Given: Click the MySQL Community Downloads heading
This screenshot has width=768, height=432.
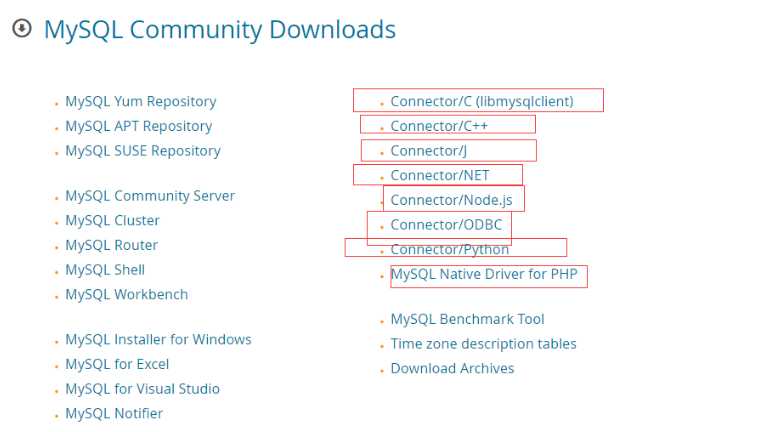Looking at the screenshot, I should tap(220, 29).
